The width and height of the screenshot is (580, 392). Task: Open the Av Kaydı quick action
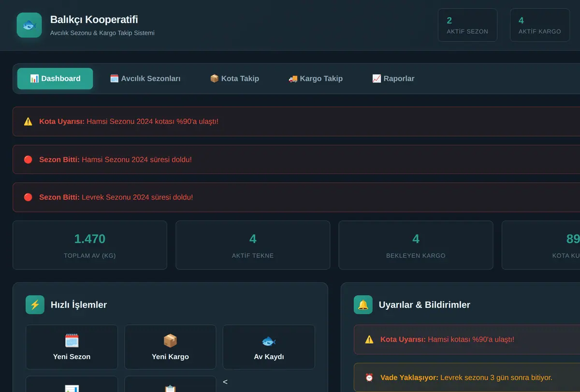tap(269, 347)
